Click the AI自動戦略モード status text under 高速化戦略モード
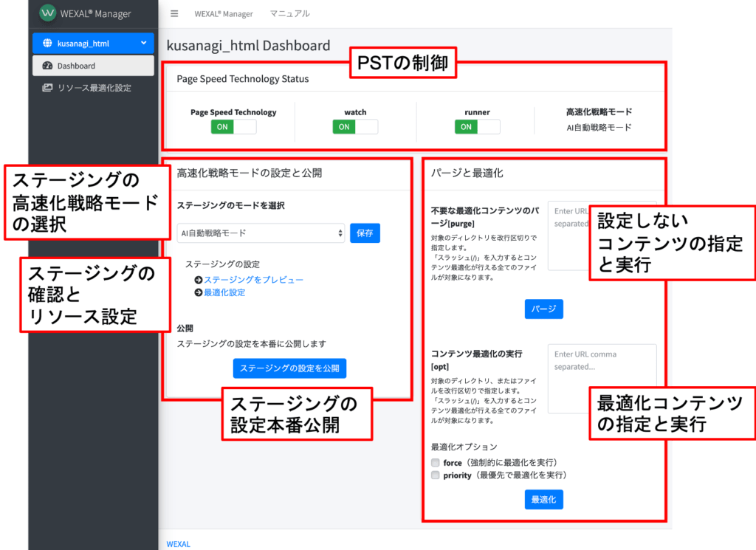This screenshot has height=550, width=756. coord(599,127)
